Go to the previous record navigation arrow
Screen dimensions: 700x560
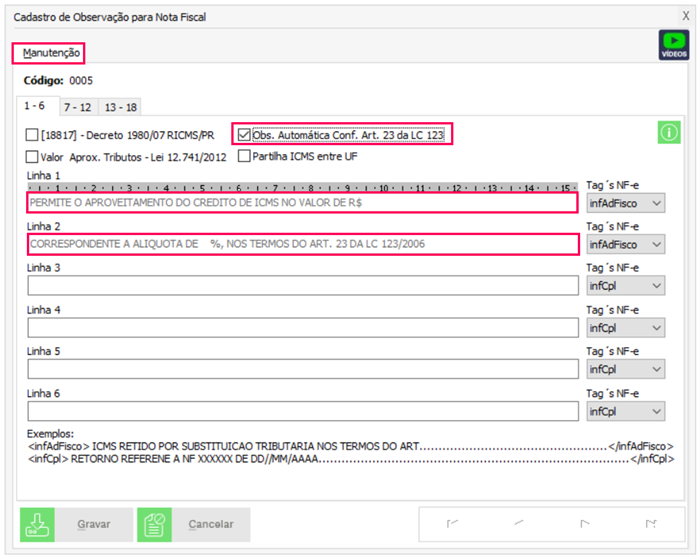517,523
